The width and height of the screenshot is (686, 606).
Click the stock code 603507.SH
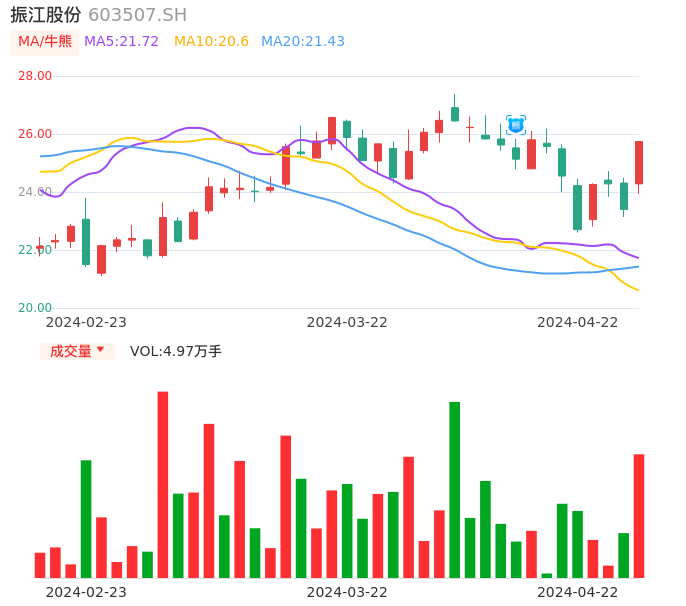pyautogui.click(x=137, y=15)
